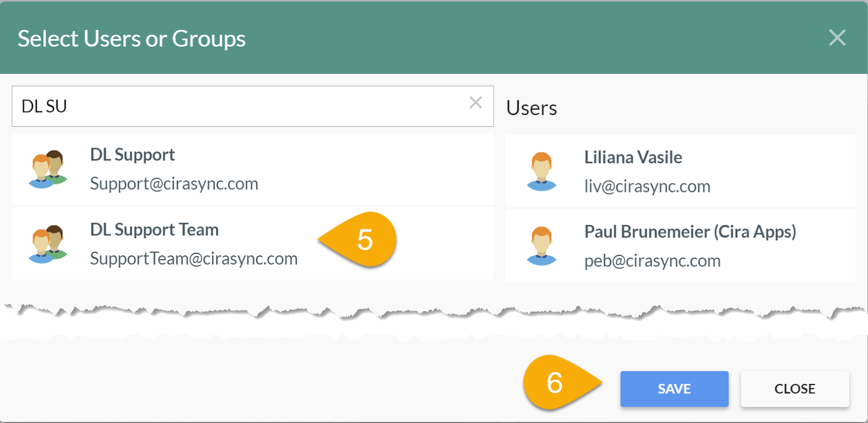This screenshot has width=868, height=423.
Task: Click the DL Support group icon
Action: (x=48, y=169)
